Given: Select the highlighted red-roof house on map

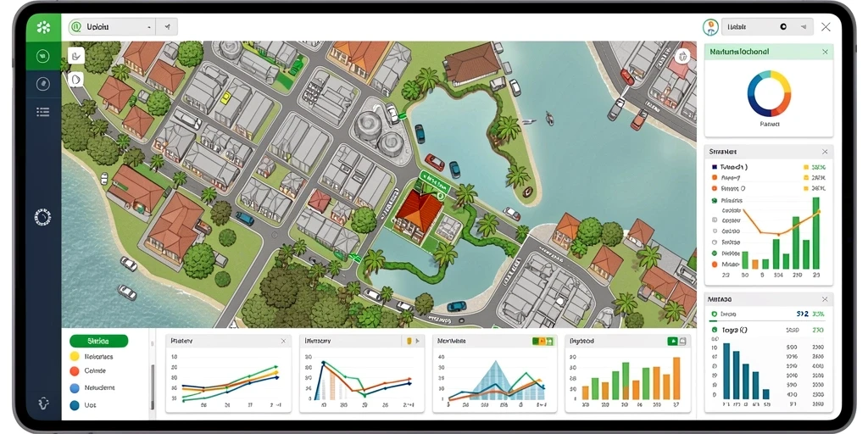Looking at the screenshot, I should pyautogui.click(x=417, y=216).
